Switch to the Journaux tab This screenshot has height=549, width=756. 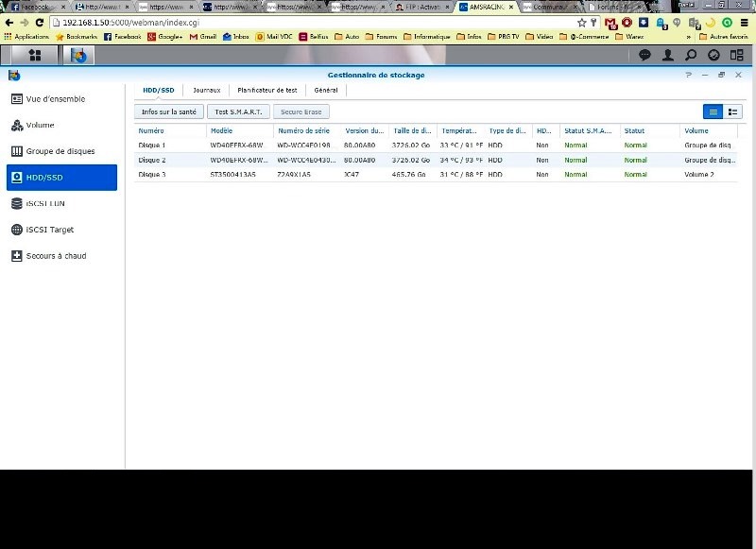point(206,90)
